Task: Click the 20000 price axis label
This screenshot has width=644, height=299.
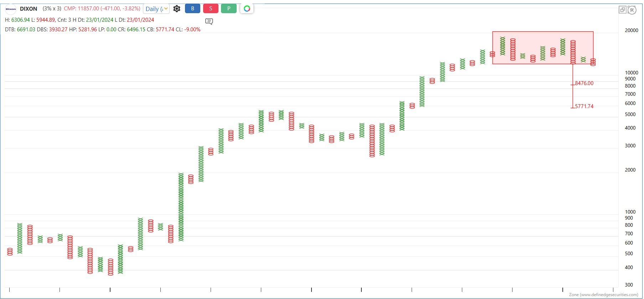Action: click(632, 31)
